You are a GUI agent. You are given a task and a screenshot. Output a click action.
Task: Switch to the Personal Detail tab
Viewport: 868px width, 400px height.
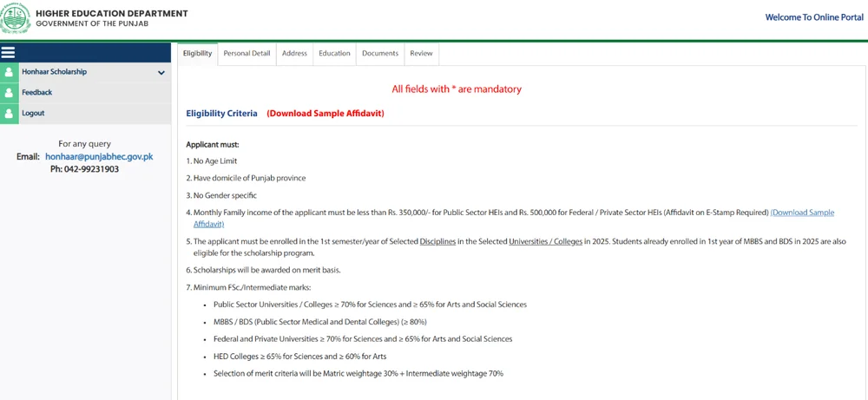tap(247, 54)
